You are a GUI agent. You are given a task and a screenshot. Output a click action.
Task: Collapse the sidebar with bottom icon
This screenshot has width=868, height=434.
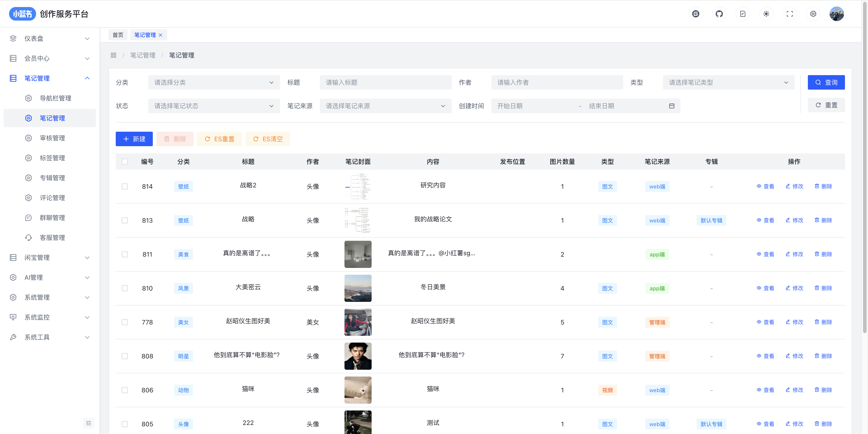coord(88,423)
